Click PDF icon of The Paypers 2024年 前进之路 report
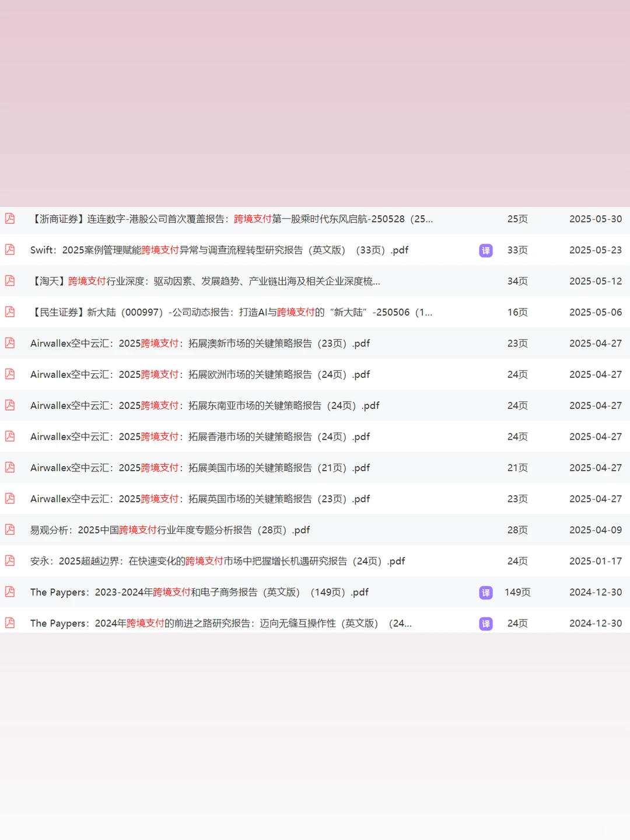630x840 pixels. [10, 623]
